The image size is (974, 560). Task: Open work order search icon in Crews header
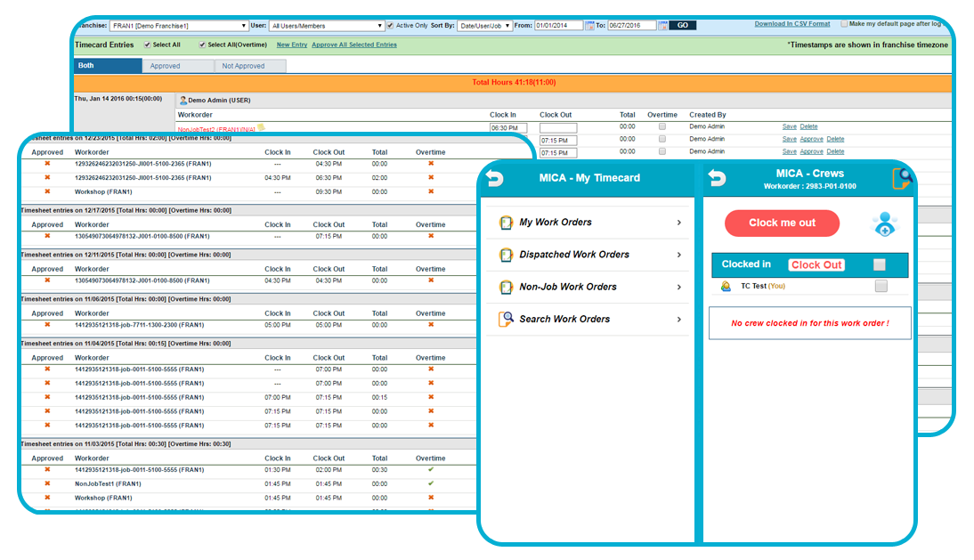pyautogui.click(x=901, y=179)
